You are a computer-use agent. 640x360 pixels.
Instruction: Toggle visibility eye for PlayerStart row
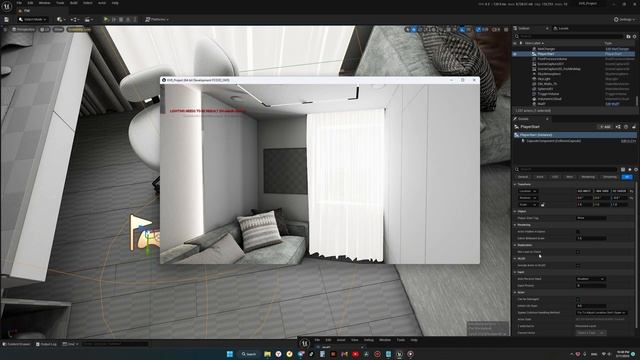click(x=515, y=54)
